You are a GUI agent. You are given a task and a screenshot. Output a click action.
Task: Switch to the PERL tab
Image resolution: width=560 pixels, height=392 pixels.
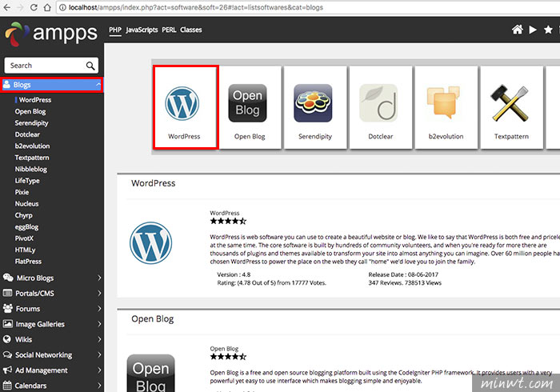[x=169, y=30]
